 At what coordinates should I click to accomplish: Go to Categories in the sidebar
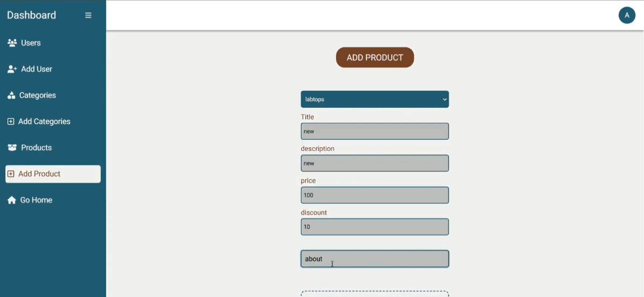(x=38, y=96)
